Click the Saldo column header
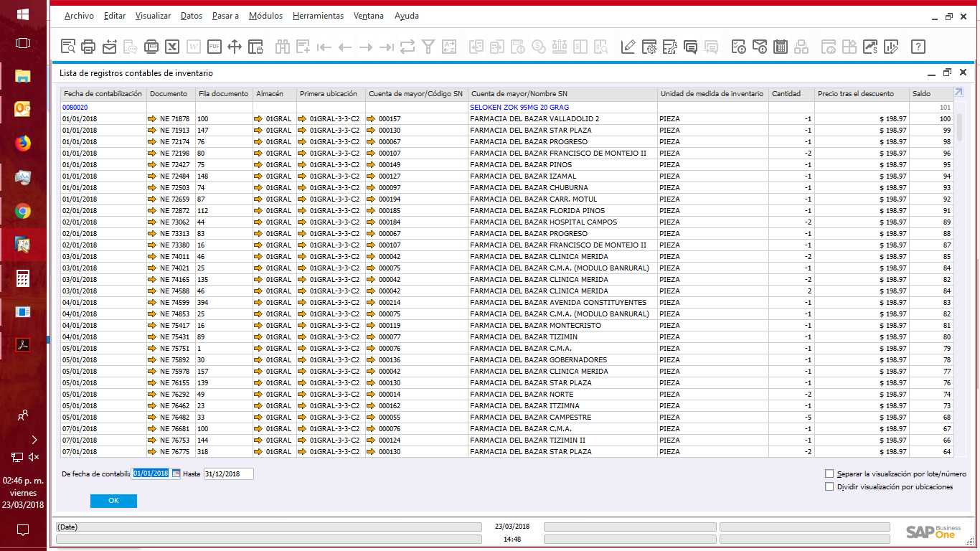The height and width of the screenshot is (551, 980). pyautogui.click(x=930, y=94)
